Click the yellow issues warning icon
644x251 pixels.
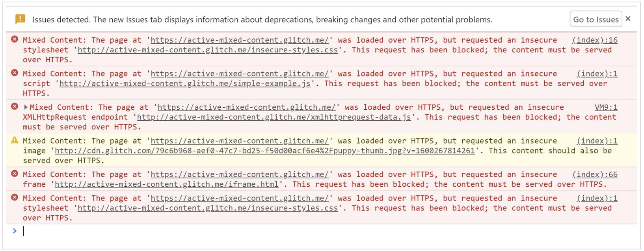pyautogui.click(x=20, y=19)
